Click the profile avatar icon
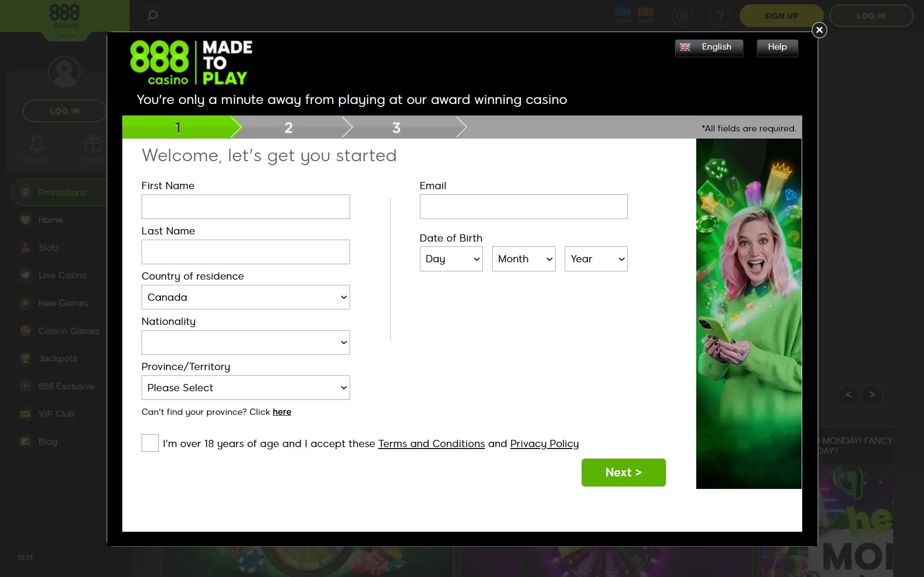Image resolution: width=924 pixels, height=577 pixels. [64, 72]
